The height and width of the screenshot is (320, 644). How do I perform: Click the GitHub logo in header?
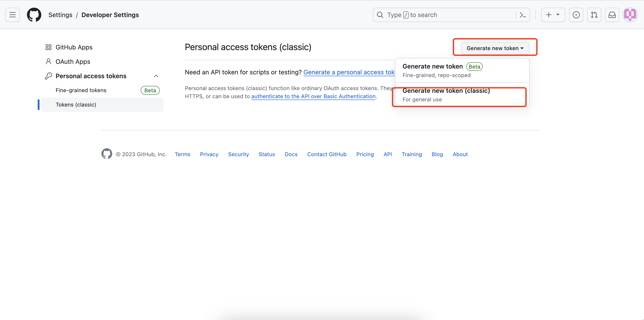34,15
